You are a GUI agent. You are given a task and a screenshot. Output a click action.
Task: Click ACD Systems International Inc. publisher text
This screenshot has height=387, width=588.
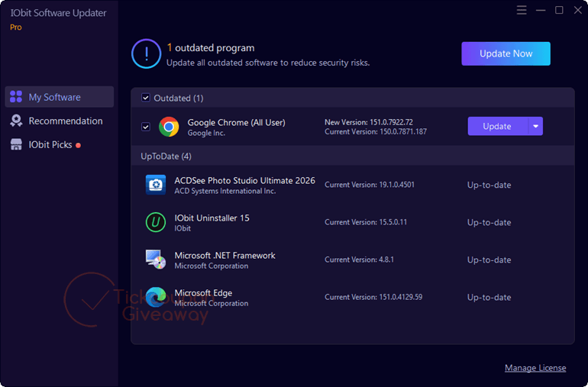225,191
